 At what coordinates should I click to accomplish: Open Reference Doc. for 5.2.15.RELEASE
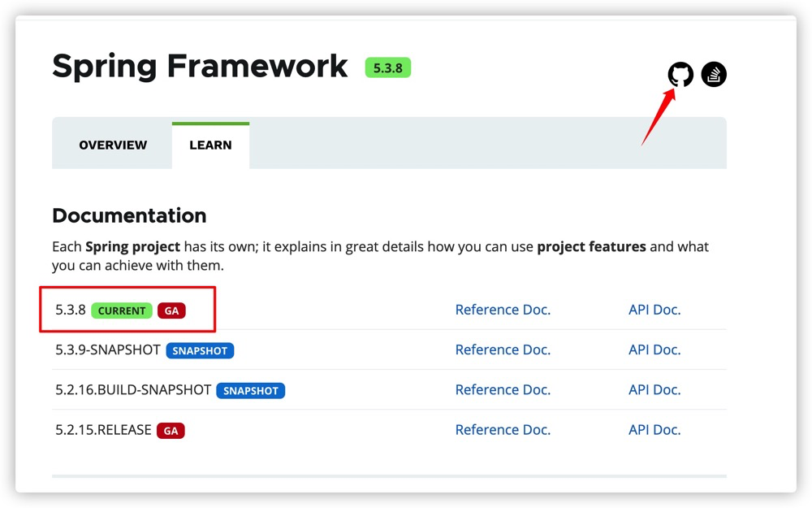click(x=503, y=430)
